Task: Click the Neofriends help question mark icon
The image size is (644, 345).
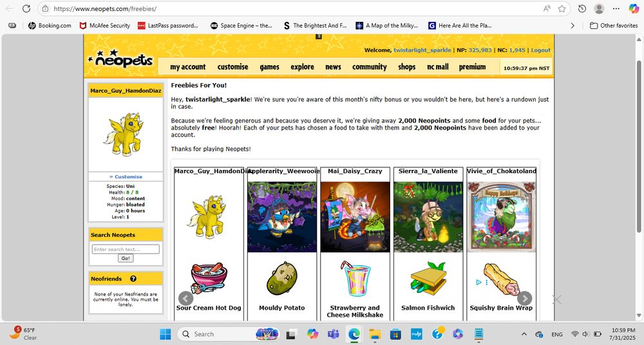Action: point(133,279)
